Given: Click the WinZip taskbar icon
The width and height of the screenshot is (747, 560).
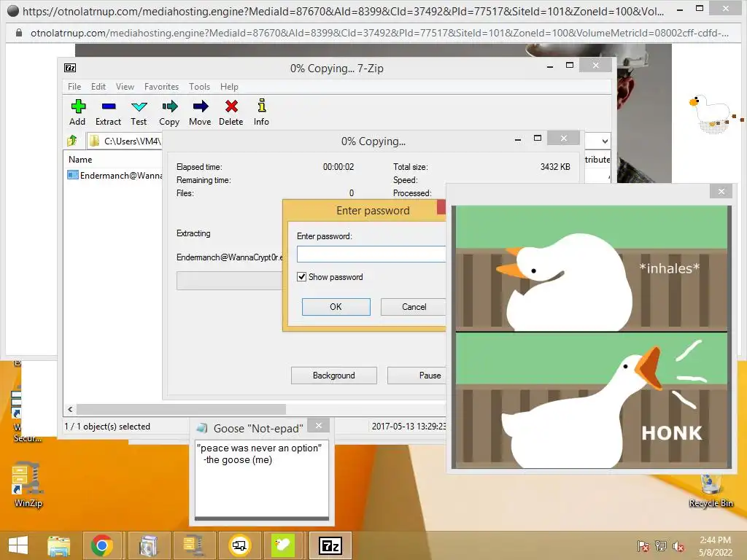Looking at the screenshot, I should (193, 545).
